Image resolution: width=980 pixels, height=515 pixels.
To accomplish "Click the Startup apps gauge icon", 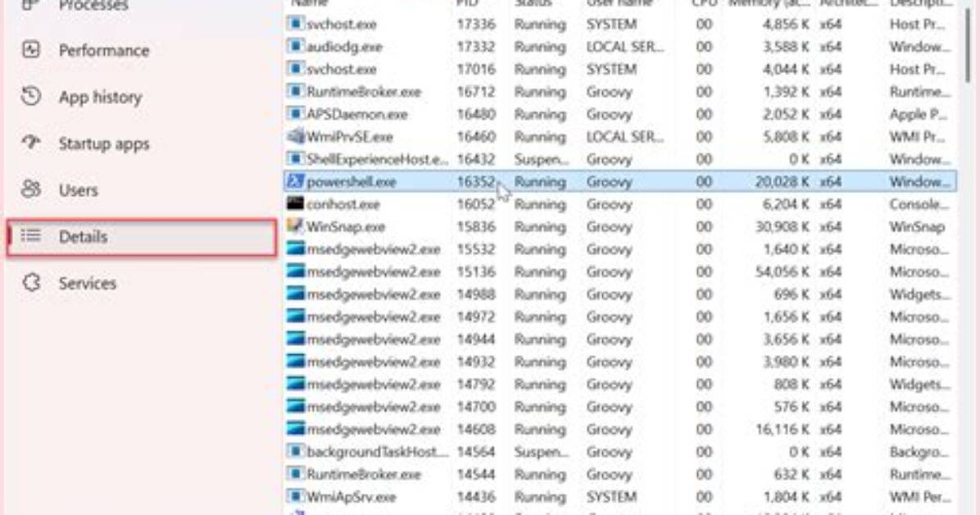I will (30, 143).
